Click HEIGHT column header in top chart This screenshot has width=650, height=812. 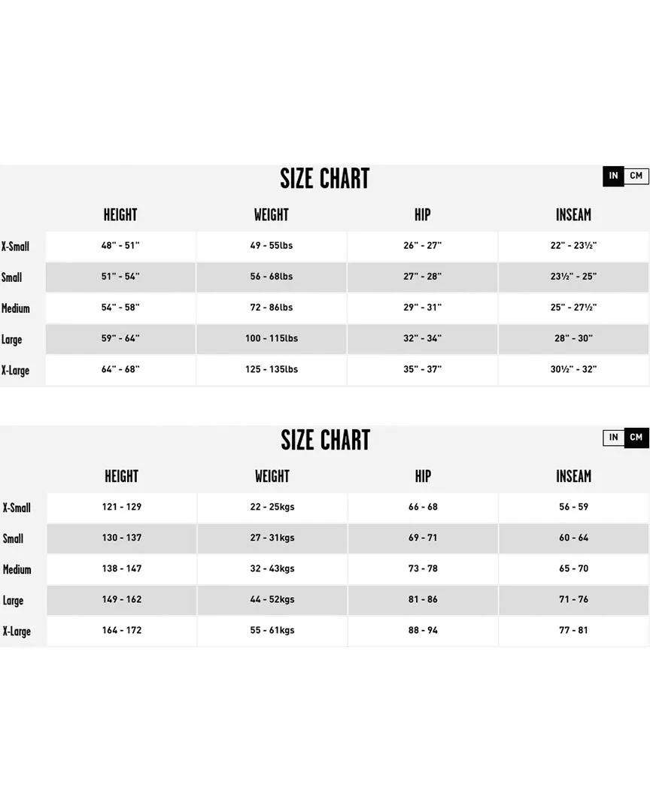[120, 215]
